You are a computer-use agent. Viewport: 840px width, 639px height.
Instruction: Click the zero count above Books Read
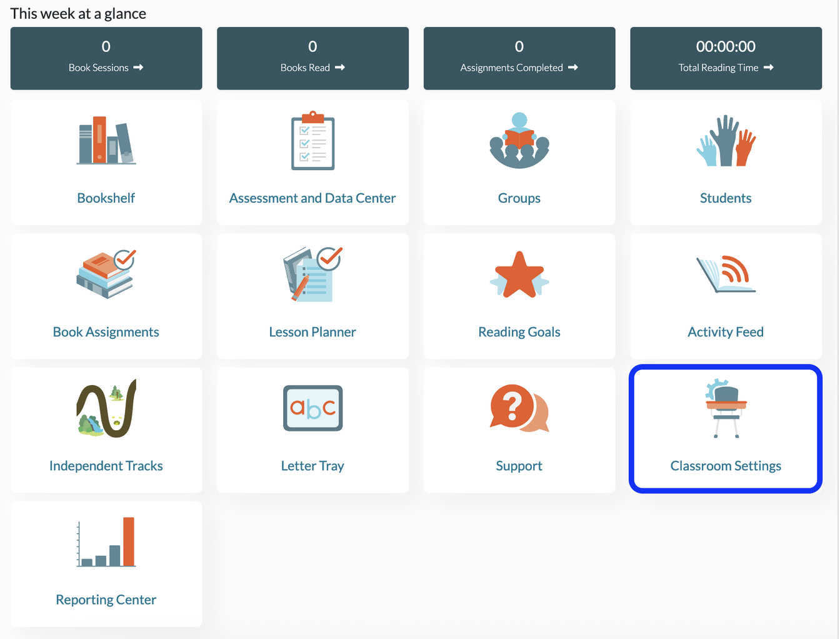click(312, 46)
